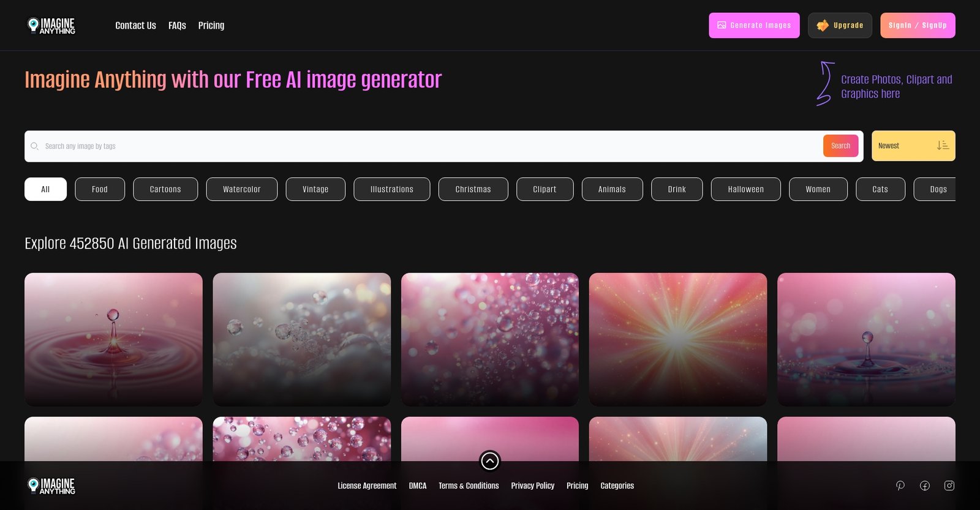Image resolution: width=980 pixels, height=510 pixels.
Task: Click the Imagine Anything logo in header
Action: click(51, 26)
